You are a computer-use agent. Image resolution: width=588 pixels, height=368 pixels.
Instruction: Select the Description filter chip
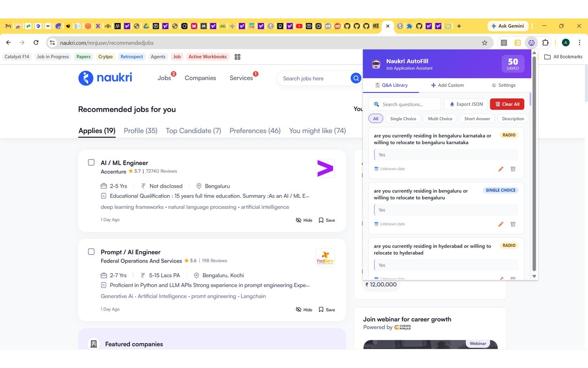tap(513, 119)
